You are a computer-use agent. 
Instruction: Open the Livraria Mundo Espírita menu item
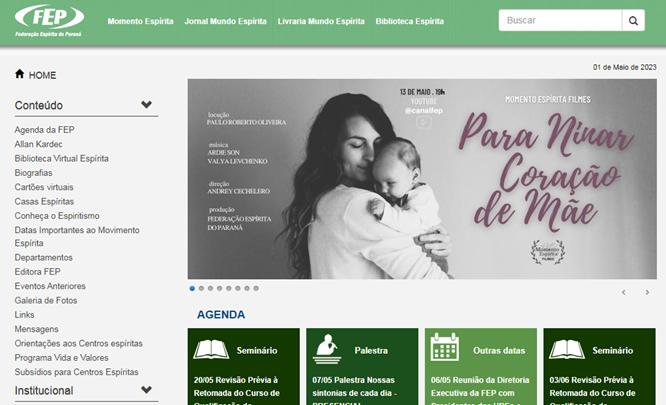(321, 21)
